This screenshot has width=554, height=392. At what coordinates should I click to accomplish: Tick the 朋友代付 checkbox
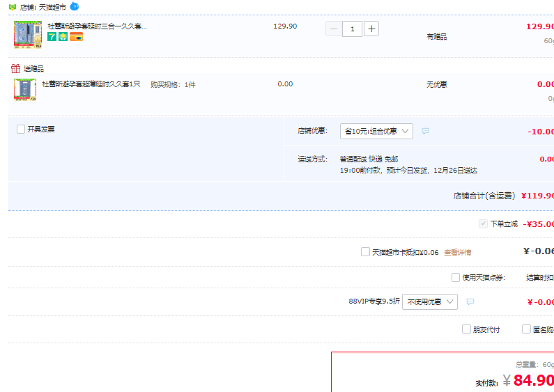tap(466, 329)
